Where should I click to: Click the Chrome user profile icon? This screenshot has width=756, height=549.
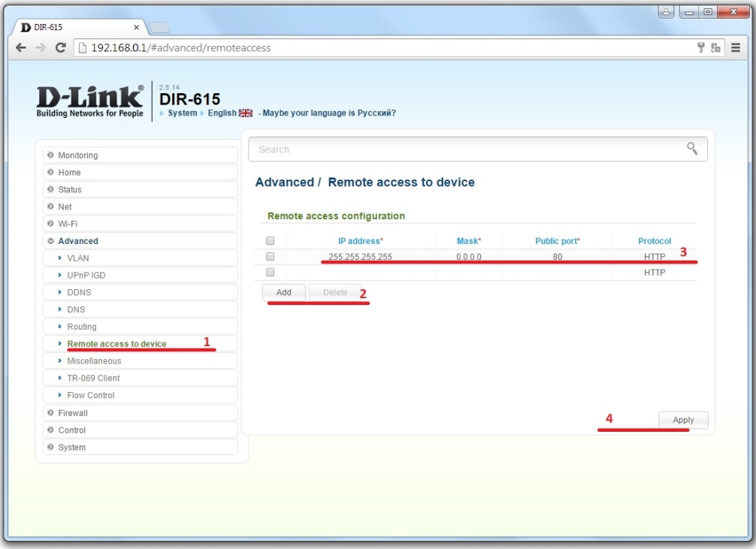666,11
